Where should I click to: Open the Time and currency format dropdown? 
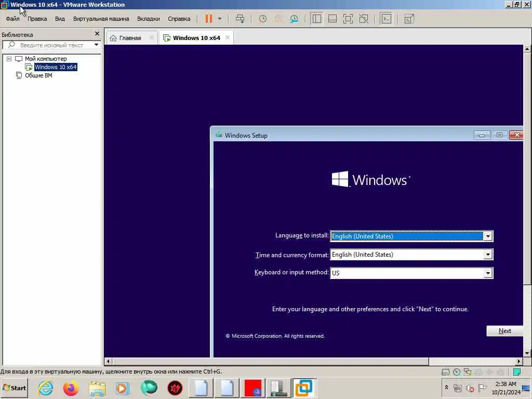coord(487,255)
